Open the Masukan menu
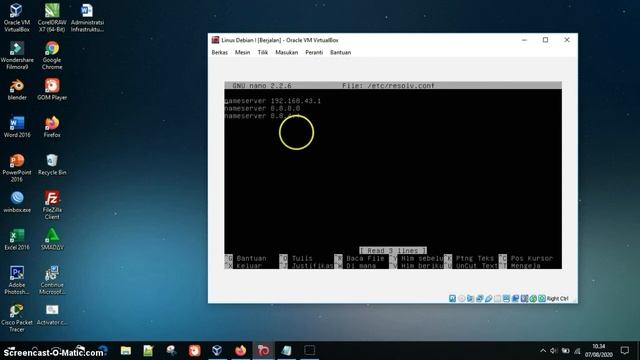The height and width of the screenshot is (360, 640). pos(287,52)
